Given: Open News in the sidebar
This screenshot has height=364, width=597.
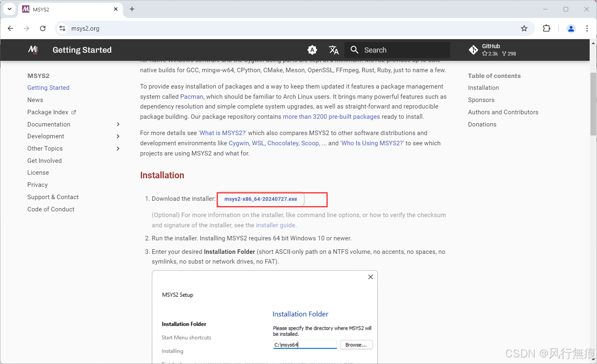Looking at the screenshot, I should [x=35, y=100].
